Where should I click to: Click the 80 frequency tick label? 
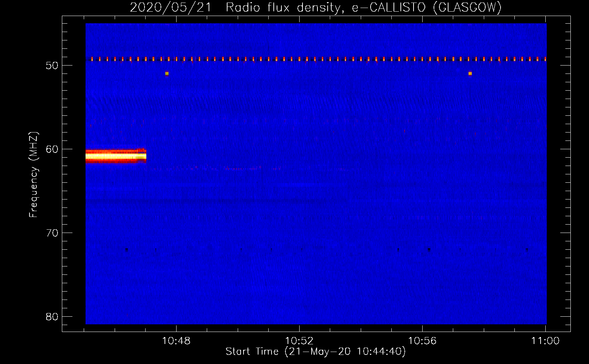click(x=52, y=317)
